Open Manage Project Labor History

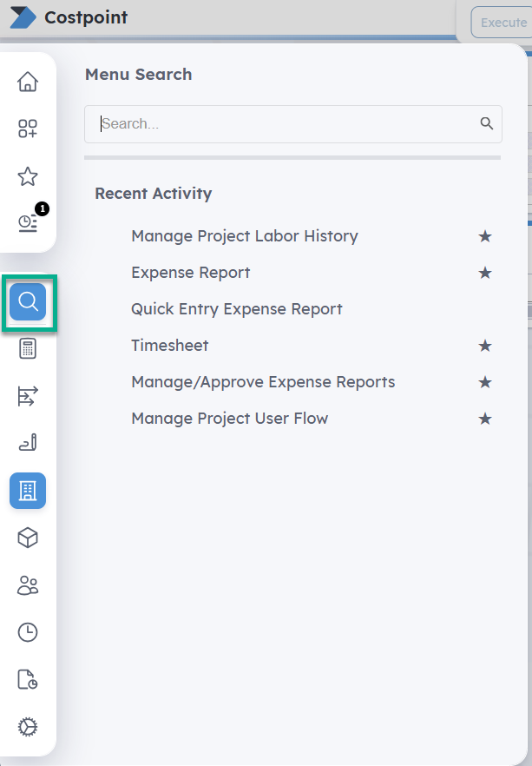(x=244, y=236)
